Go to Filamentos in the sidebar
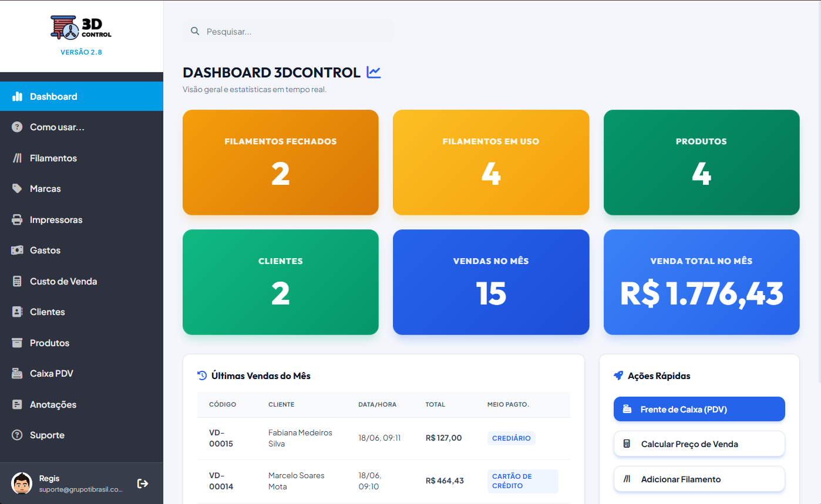Image resolution: width=821 pixels, height=504 pixels. click(x=82, y=158)
